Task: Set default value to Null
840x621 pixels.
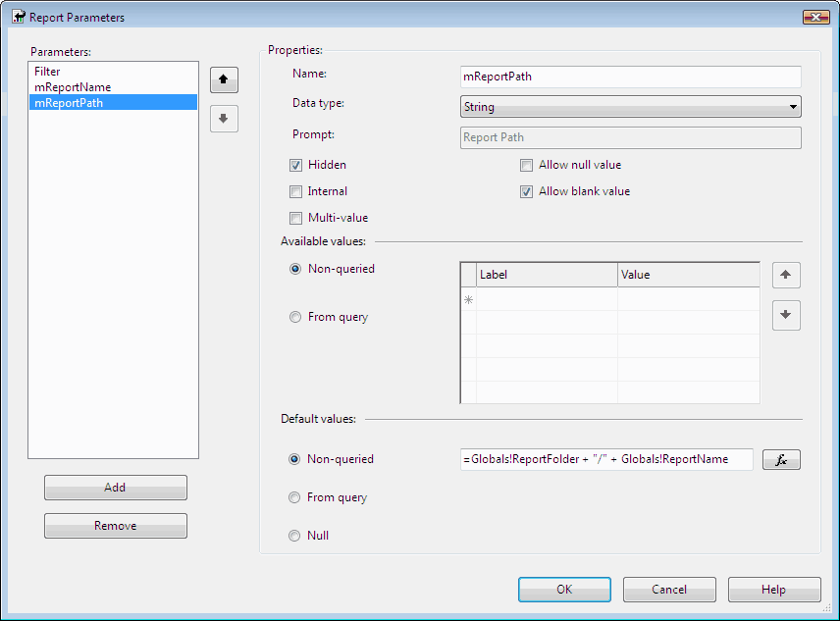Action: click(295, 536)
